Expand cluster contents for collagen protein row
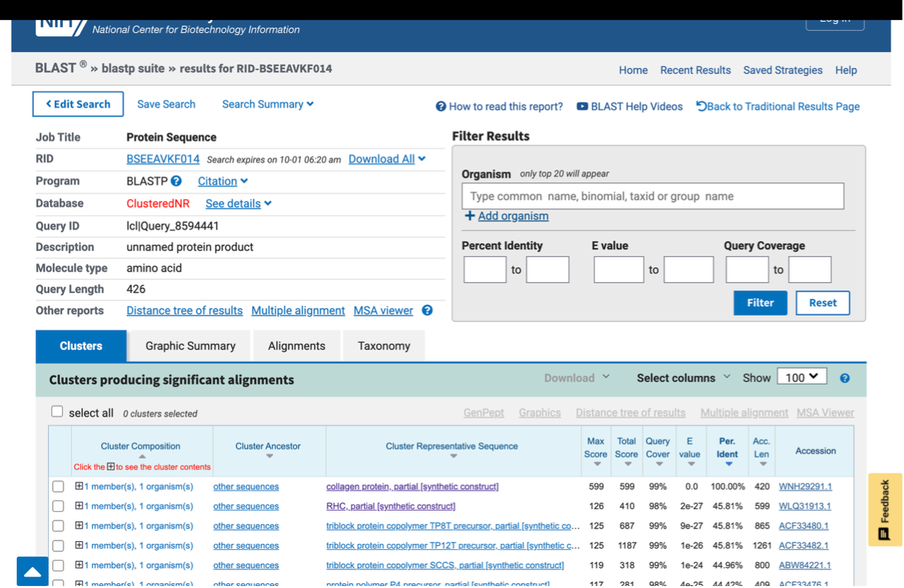The height and width of the screenshot is (588, 904). coord(79,486)
